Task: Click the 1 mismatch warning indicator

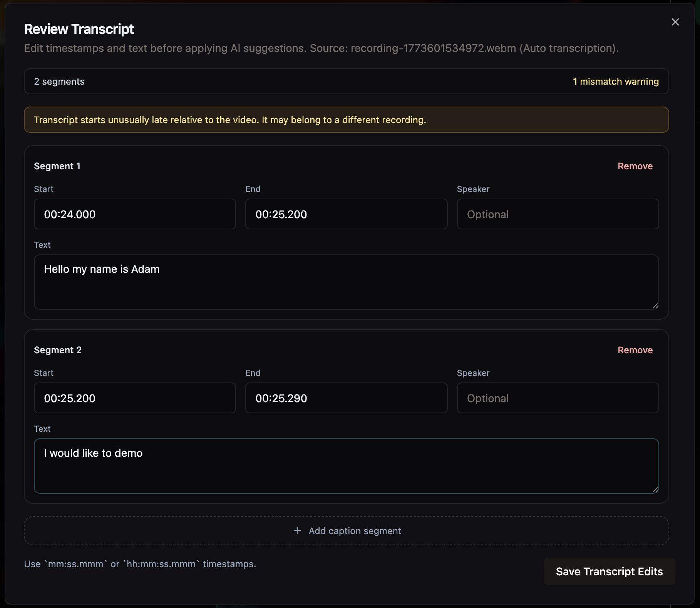Action: pos(615,81)
